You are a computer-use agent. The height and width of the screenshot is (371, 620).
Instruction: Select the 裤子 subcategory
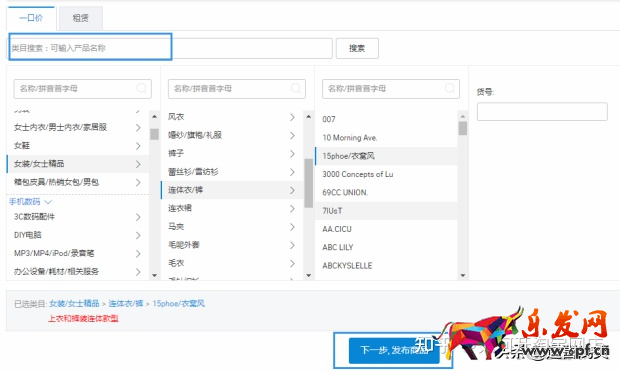pos(232,153)
